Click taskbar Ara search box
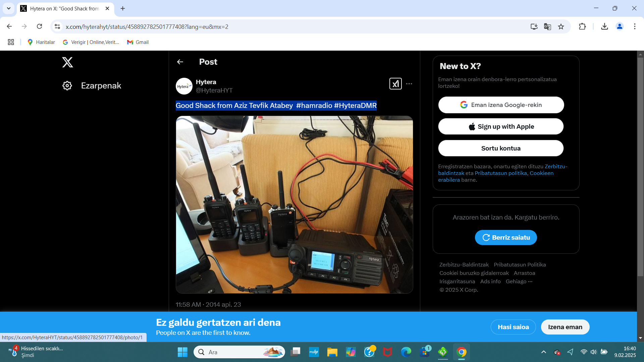 tap(239, 352)
